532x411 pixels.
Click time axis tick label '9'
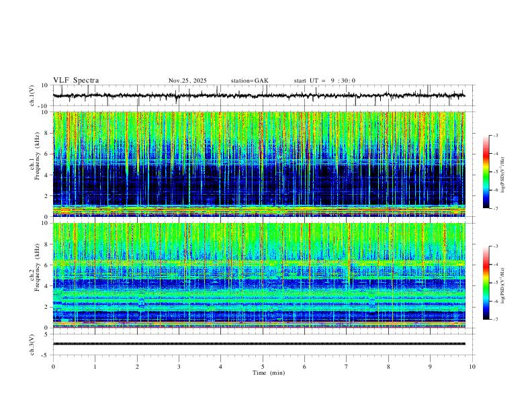(x=430, y=367)
